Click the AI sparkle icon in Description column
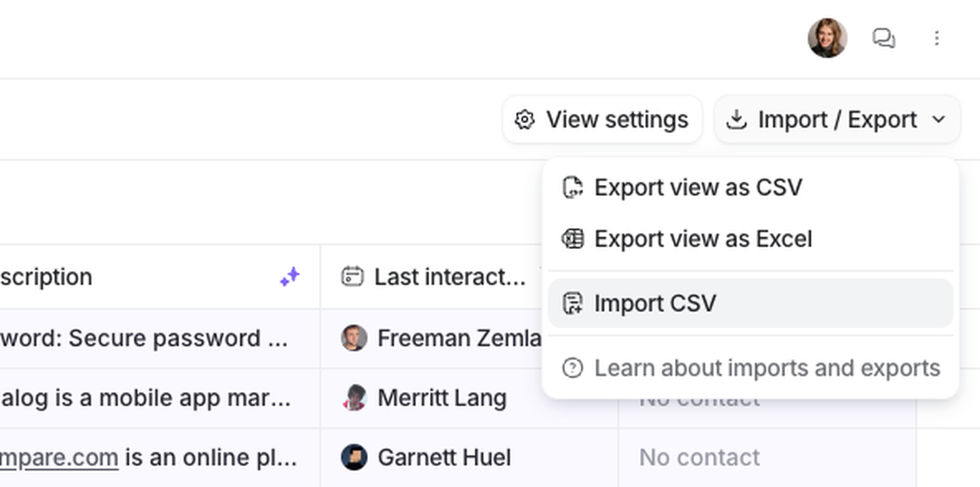Viewport: 980px width, 487px height. tap(290, 276)
